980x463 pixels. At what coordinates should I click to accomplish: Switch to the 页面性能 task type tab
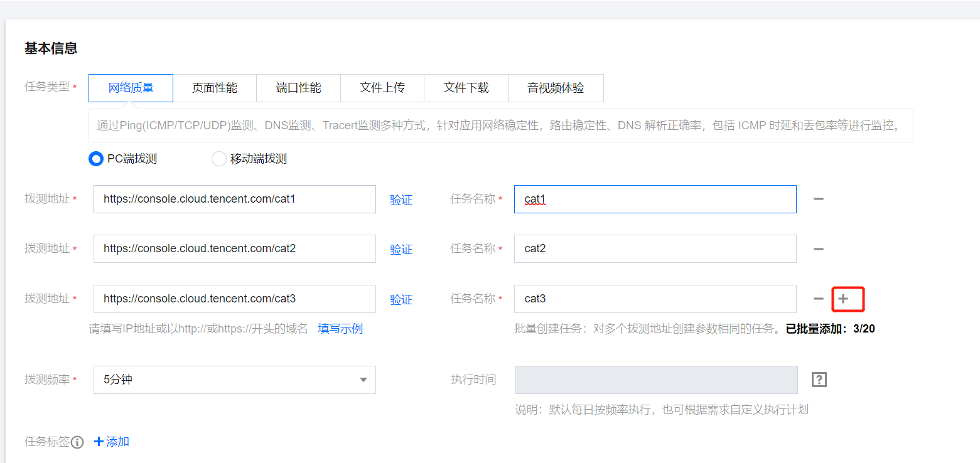(215, 88)
